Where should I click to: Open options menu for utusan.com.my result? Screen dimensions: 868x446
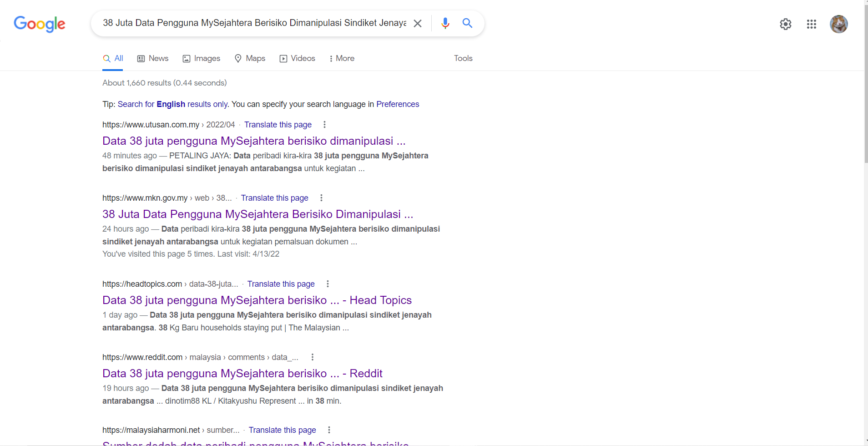pos(324,125)
